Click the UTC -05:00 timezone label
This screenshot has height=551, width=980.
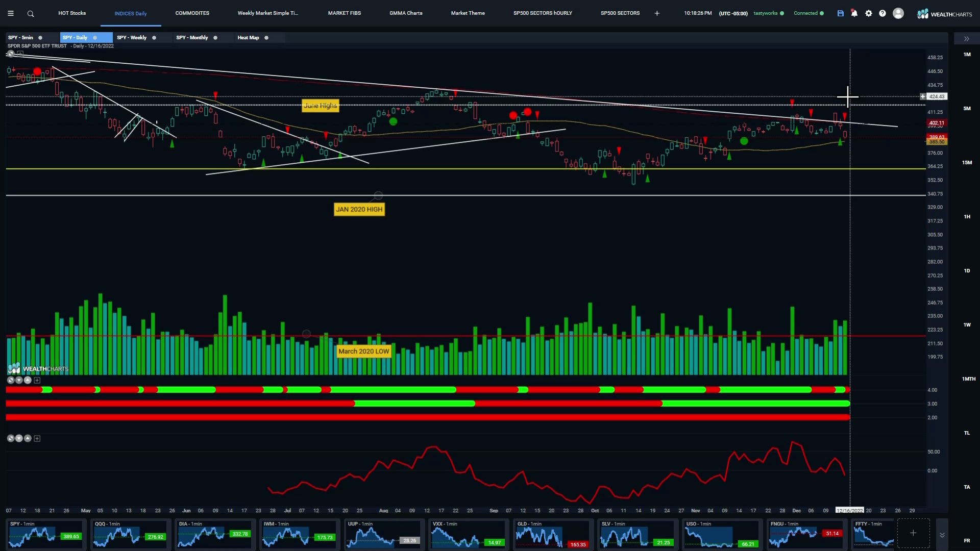[x=733, y=13]
